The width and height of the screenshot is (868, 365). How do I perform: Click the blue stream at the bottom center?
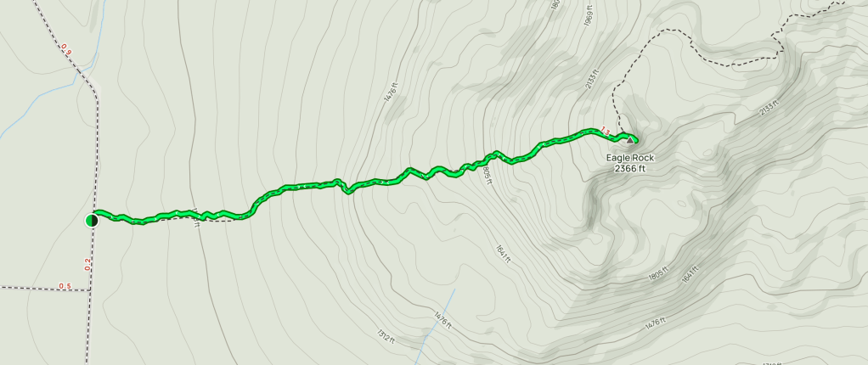pos(435,326)
